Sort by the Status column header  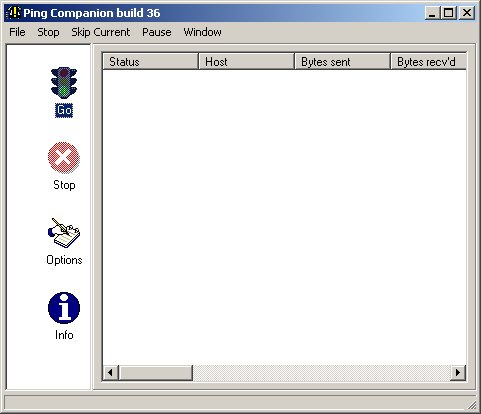150,62
